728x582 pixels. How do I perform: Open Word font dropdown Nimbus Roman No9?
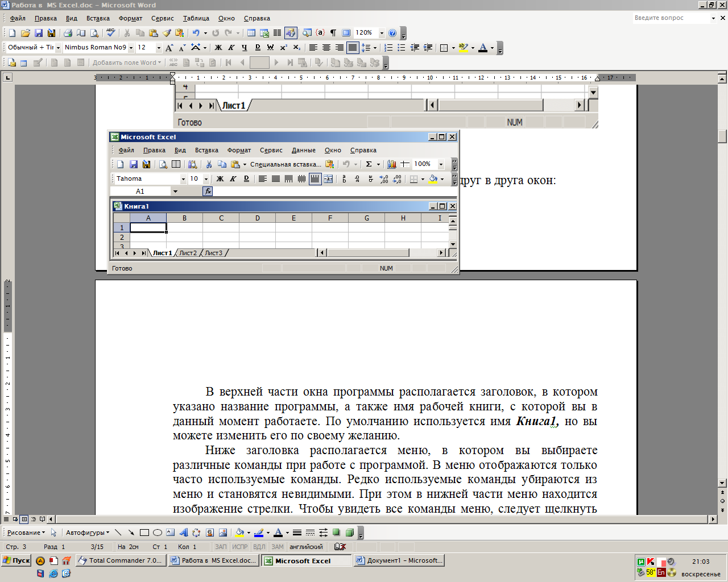131,48
